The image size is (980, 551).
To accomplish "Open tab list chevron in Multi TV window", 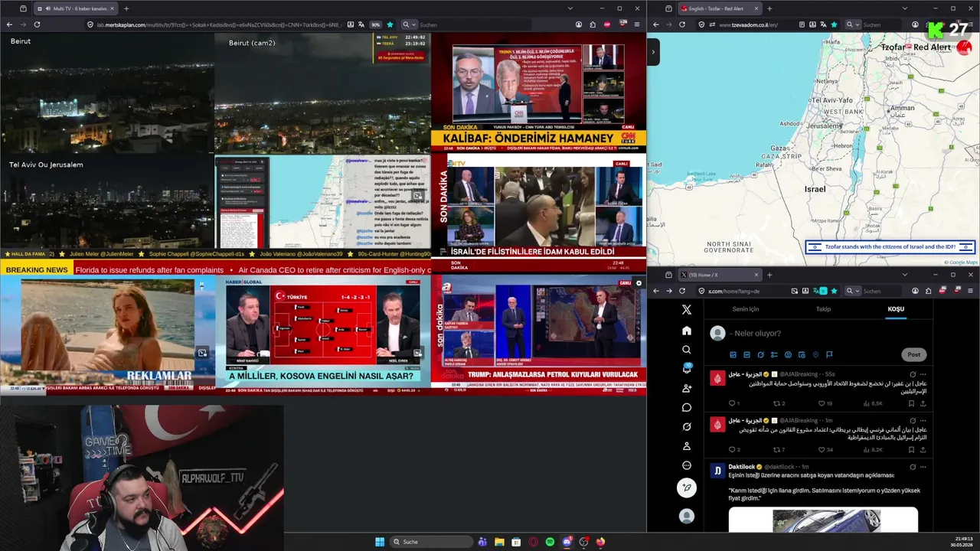I will [x=570, y=8].
